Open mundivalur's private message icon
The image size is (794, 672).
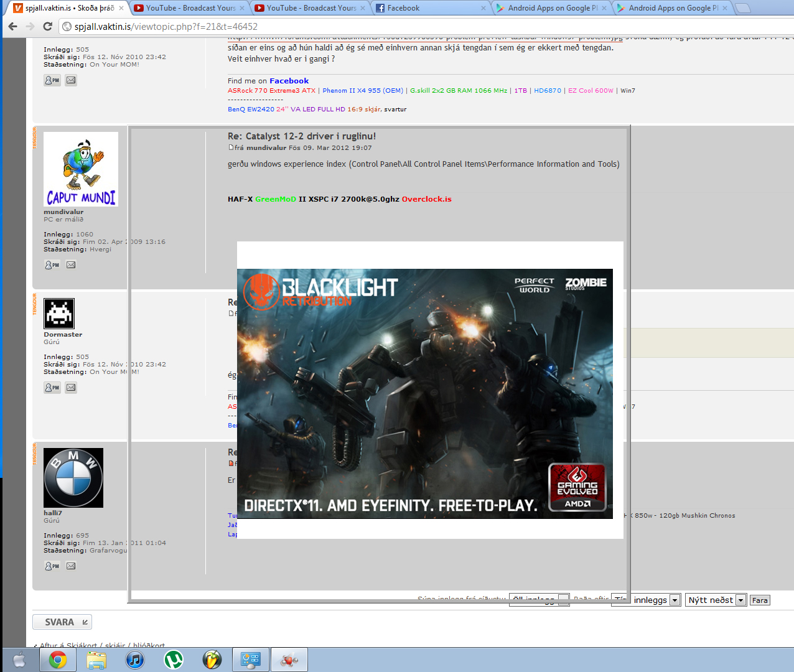click(52, 265)
